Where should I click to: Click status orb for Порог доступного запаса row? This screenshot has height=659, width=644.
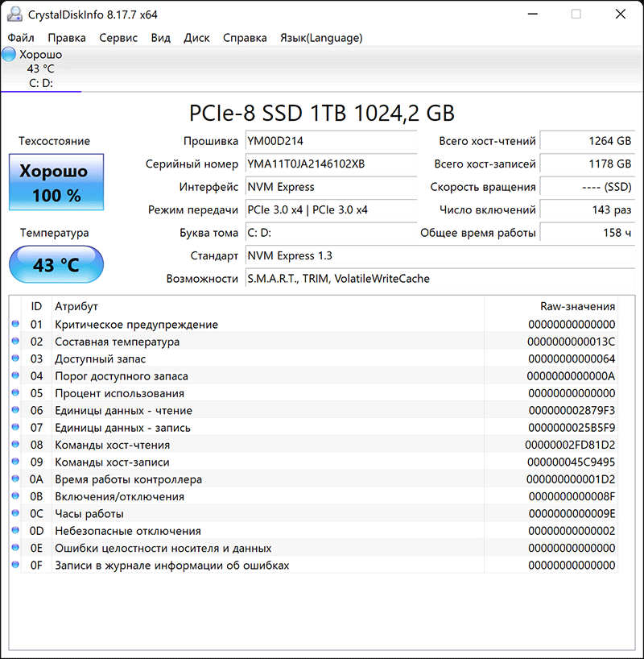pos(15,375)
